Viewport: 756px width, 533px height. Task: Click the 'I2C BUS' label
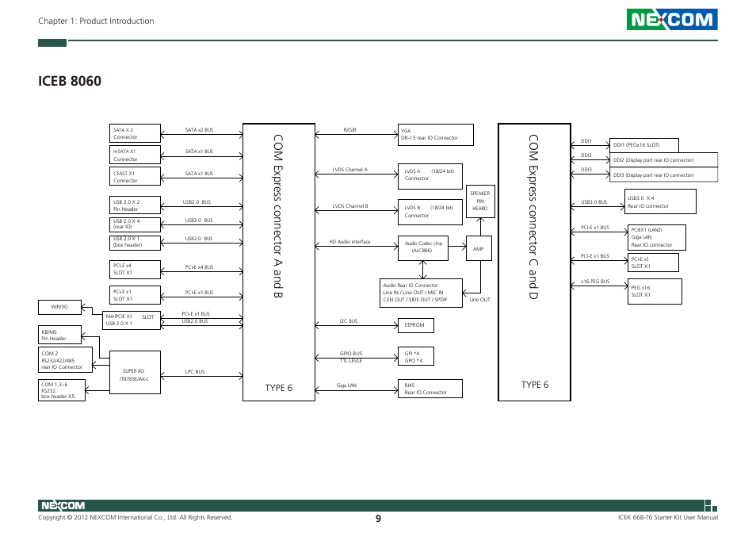(349, 321)
